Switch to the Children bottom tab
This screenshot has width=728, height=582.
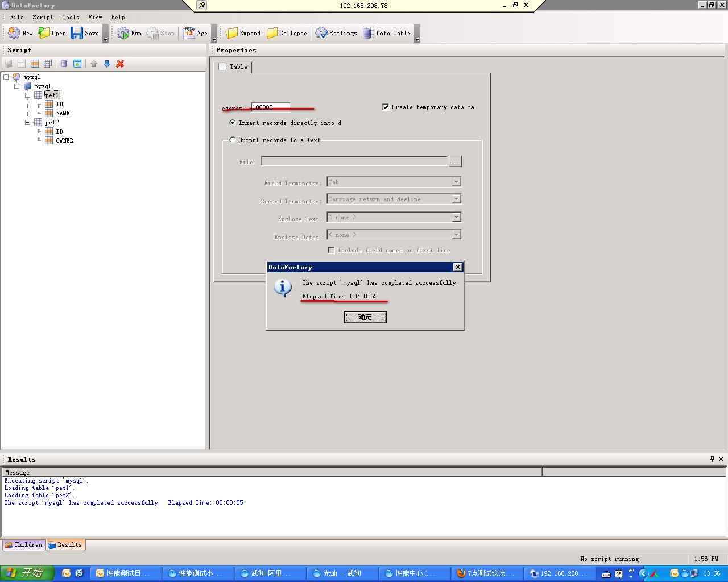coord(23,544)
